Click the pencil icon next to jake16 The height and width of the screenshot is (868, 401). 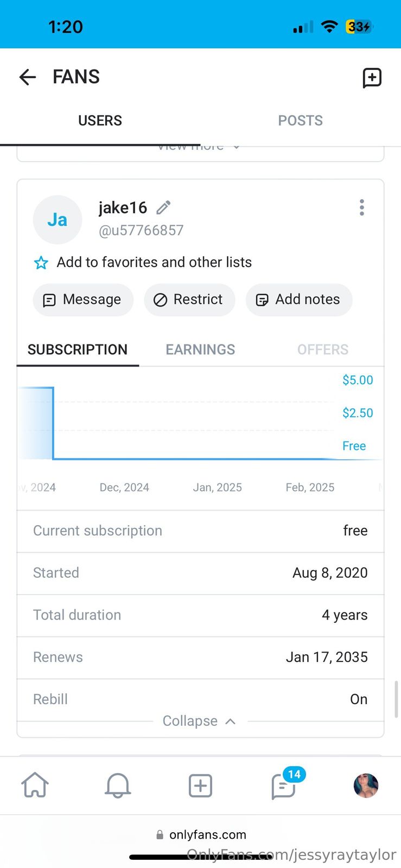point(163,207)
